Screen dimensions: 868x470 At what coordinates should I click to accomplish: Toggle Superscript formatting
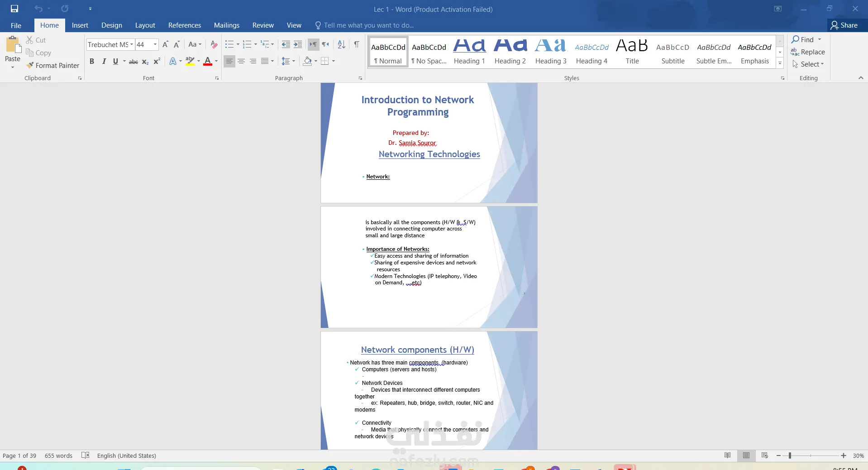pyautogui.click(x=157, y=61)
